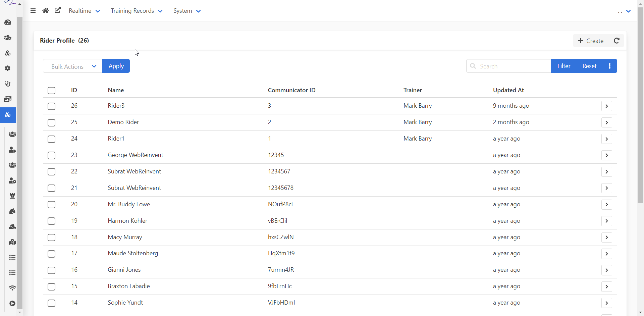Click the home icon in the top bar
Screen dimensions: 644x316
tap(45, 10)
